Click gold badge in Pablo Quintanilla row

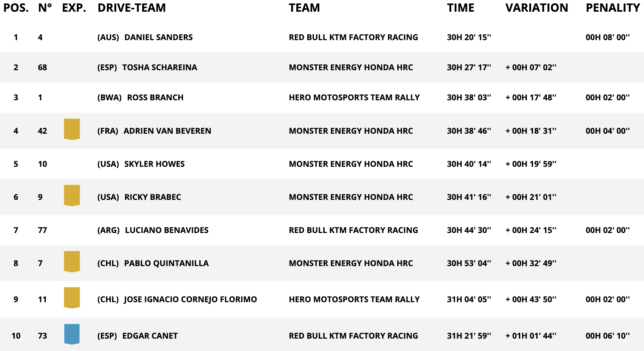(x=72, y=261)
